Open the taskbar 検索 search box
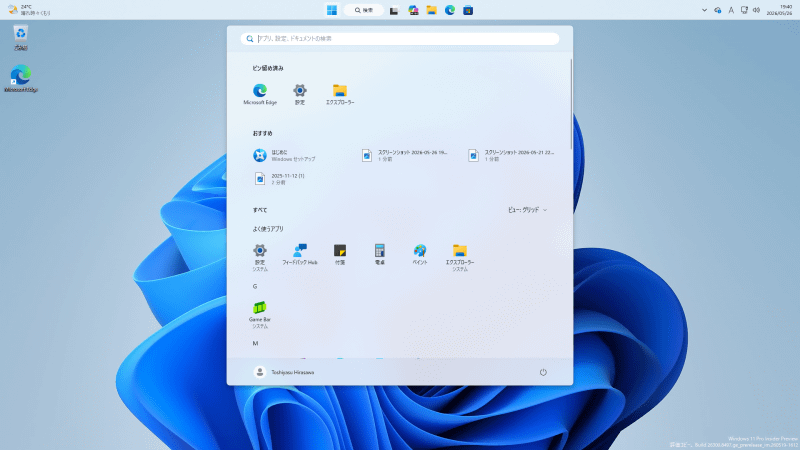This screenshot has width=800, height=450. pyautogui.click(x=364, y=10)
